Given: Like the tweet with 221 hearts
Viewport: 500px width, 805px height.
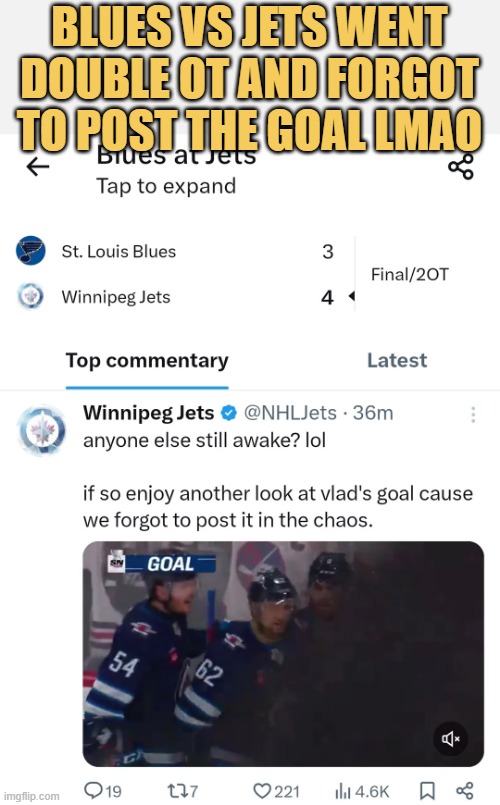Looking at the screenshot, I should point(276,791).
